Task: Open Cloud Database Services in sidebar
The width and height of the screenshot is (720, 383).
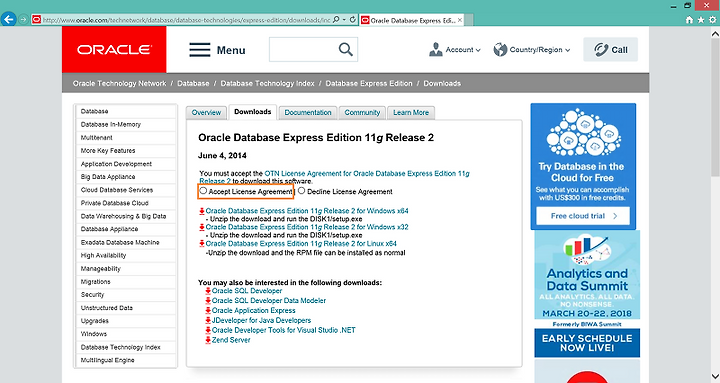Action: (117, 190)
